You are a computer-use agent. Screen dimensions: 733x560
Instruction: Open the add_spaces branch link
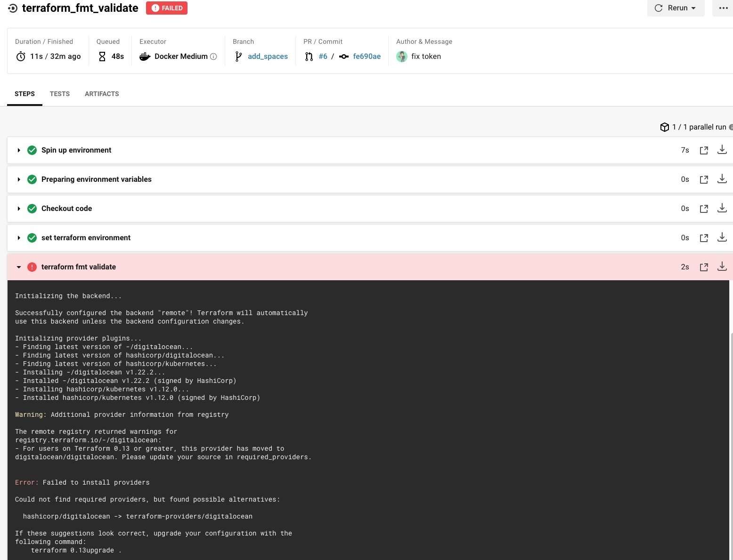pos(268,57)
